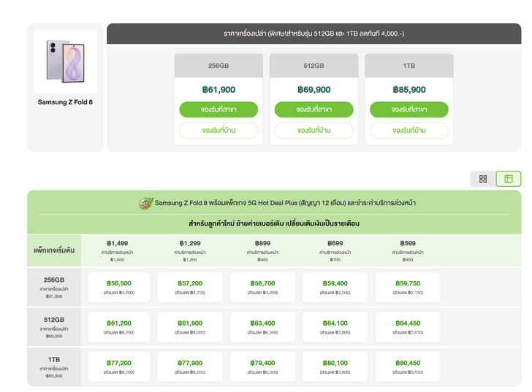Screen dimensions: 532x392
Task: Switch to the table view icon
Action: 509,179
